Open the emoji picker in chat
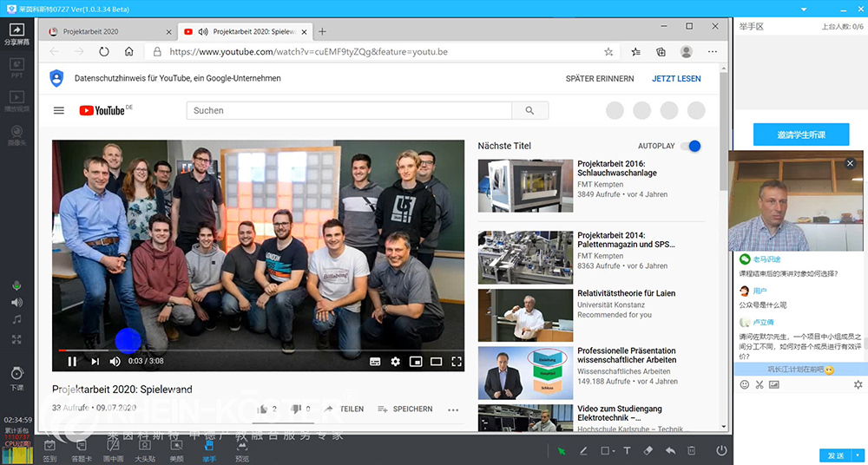This screenshot has width=868, height=465. coord(745,384)
